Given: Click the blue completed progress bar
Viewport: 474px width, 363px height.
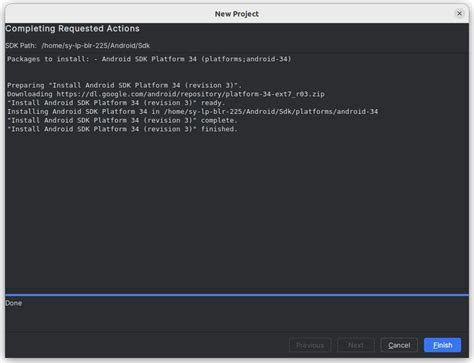Looking at the screenshot, I should [x=237, y=295].
